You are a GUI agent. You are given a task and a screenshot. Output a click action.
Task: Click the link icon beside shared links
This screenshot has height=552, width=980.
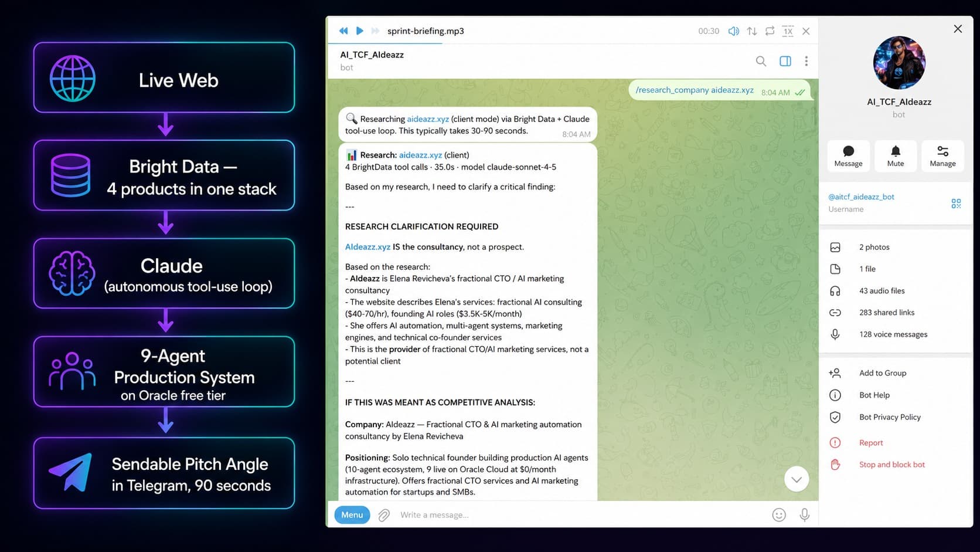point(835,313)
